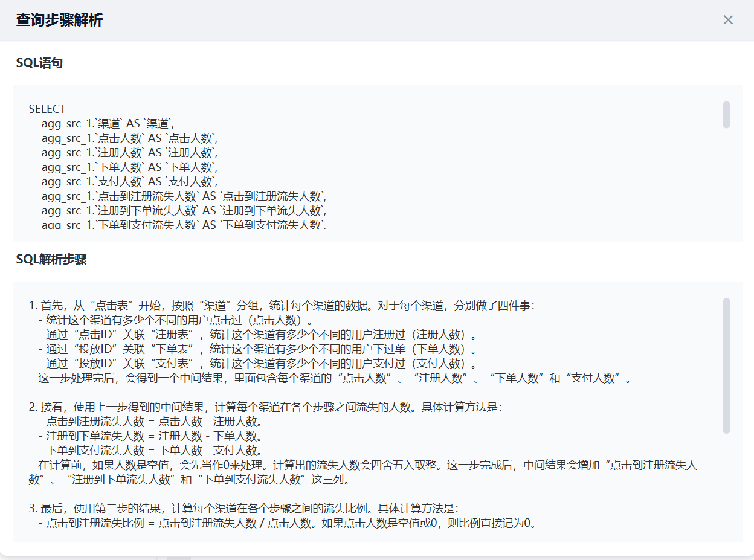Click the SQL解析步骤 section heading

pos(51,259)
